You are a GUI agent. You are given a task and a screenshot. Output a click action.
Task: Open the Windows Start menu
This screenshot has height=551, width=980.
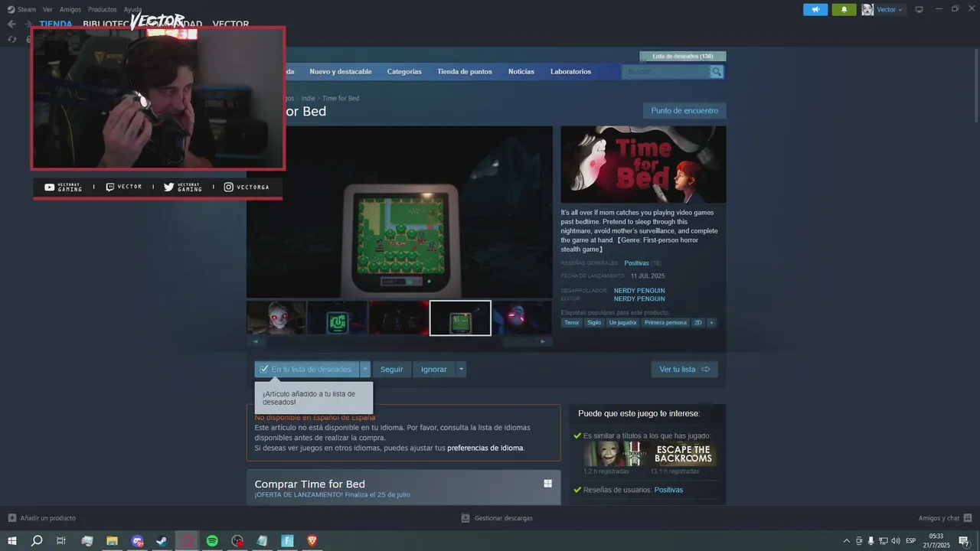click(x=12, y=540)
